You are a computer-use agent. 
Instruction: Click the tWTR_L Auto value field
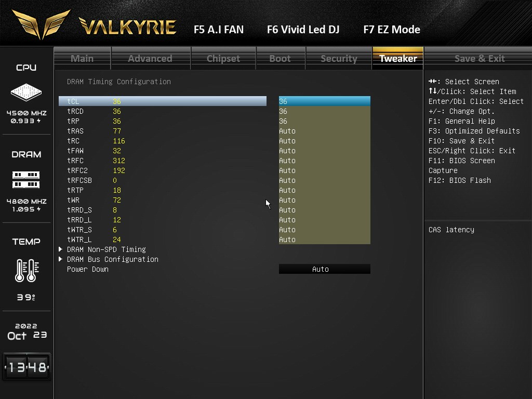(324, 239)
